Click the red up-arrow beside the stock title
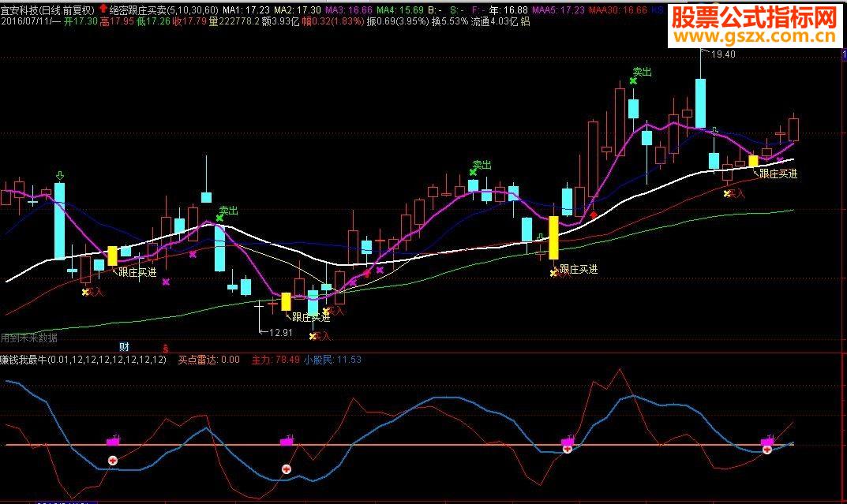847x504 pixels. click(103, 9)
